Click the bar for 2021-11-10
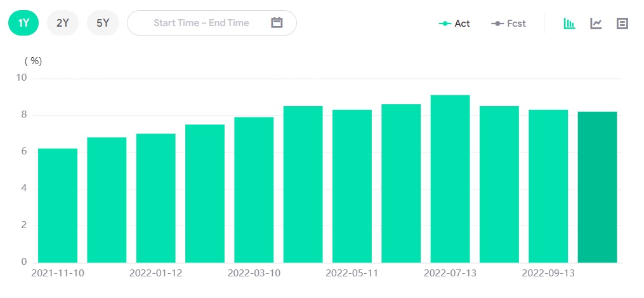644x298 pixels. 58,205
